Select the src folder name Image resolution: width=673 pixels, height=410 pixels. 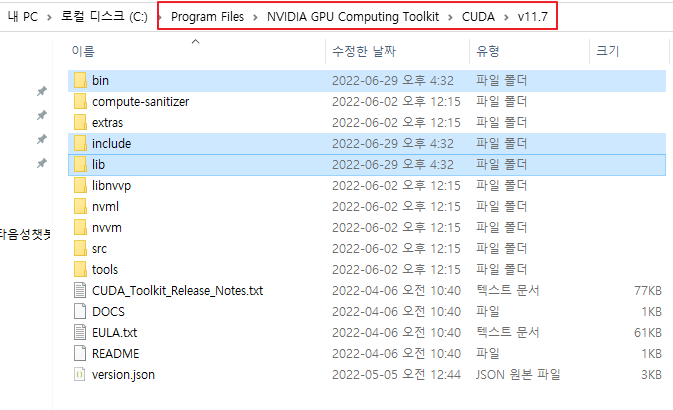[x=99, y=249]
